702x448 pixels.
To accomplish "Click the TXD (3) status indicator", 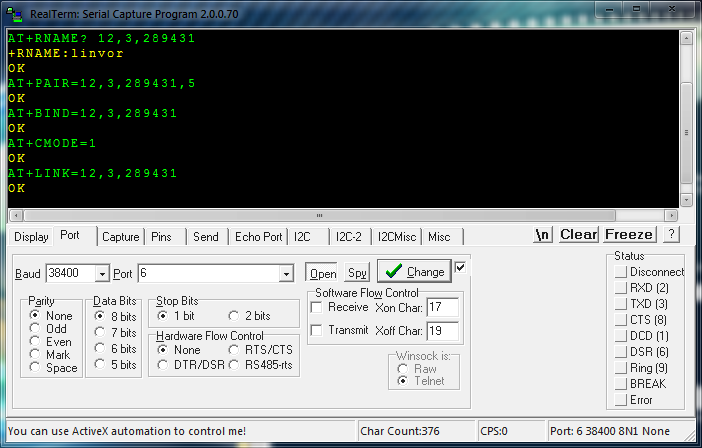I will coord(621,304).
